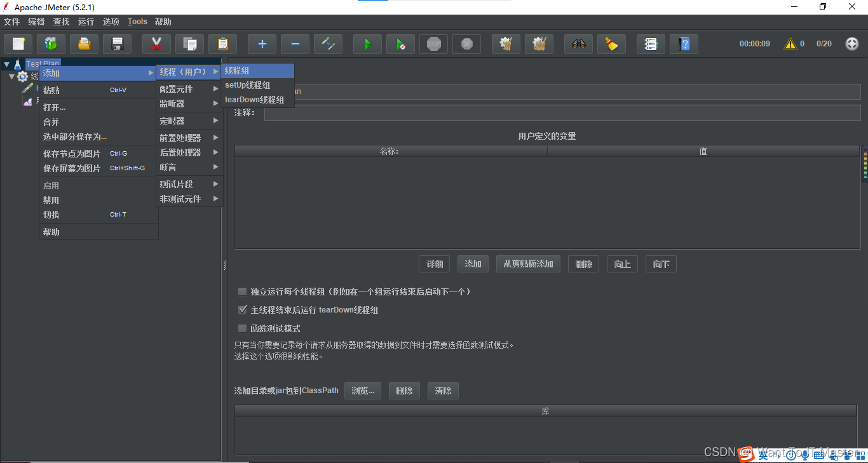Viewport: 868px width, 463px height.
Task: Start test without pauses icon
Action: [x=400, y=44]
